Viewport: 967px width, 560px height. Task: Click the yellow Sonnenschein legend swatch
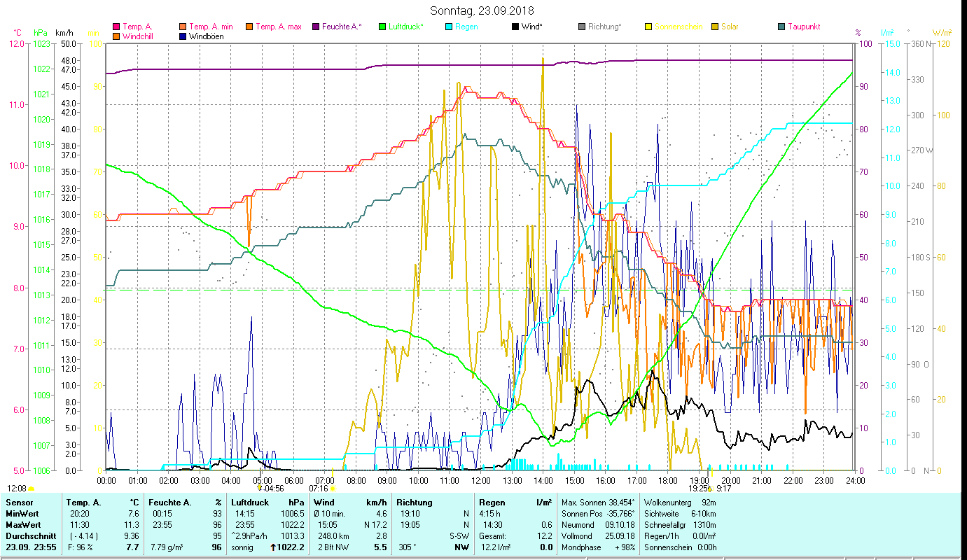point(648,27)
